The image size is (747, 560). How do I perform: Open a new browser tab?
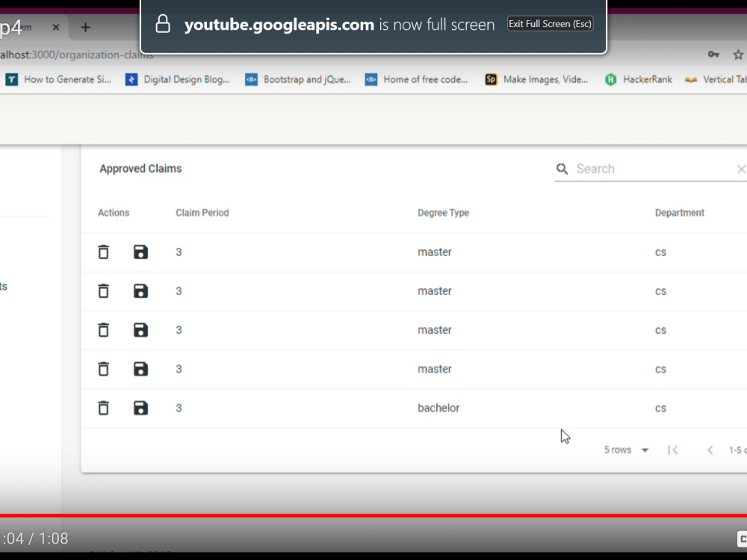click(85, 27)
